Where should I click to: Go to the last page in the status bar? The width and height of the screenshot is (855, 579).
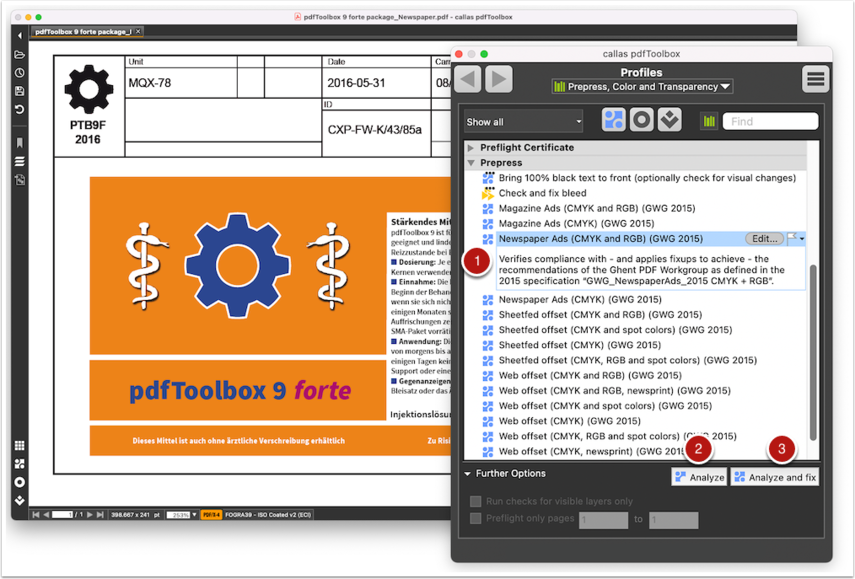tap(100, 515)
